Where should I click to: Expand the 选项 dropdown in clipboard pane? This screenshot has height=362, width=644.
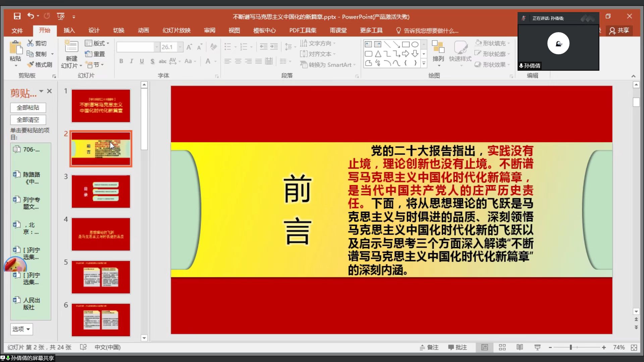[x=21, y=329]
